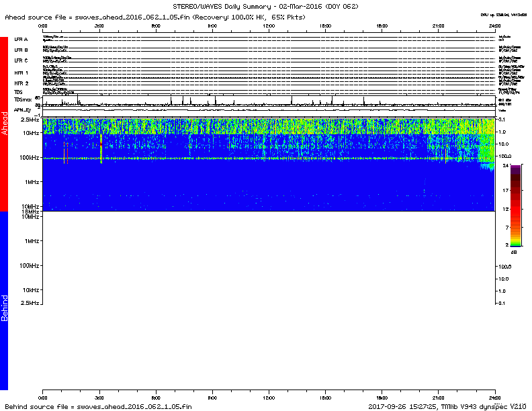Click the DPU up status text
The height and width of the screenshot is (411, 532).
coord(504,14)
